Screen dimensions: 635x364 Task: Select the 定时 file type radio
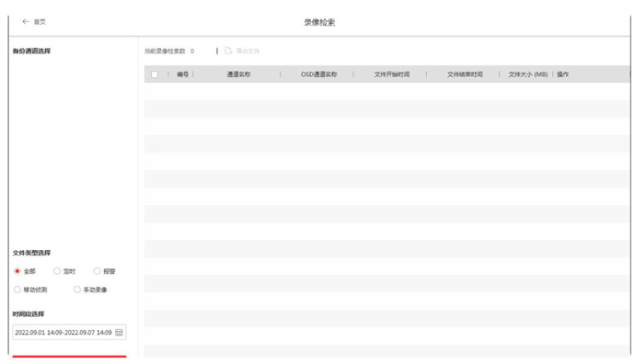point(57,271)
